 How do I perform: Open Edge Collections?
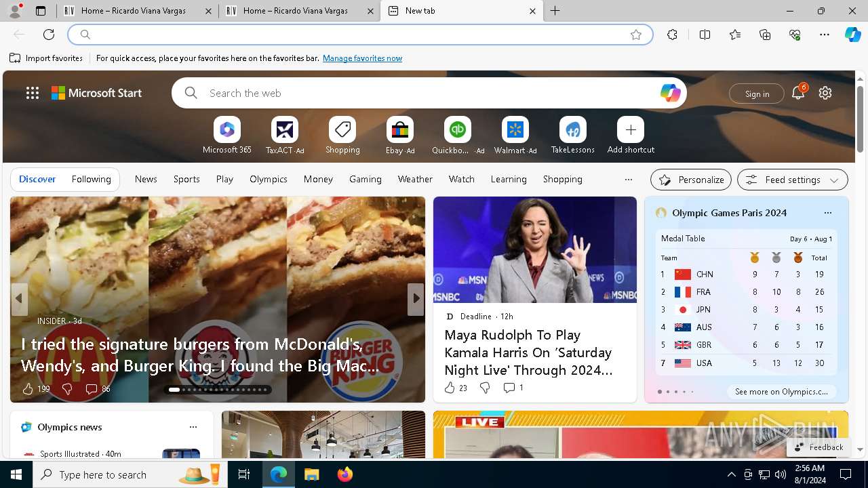(x=765, y=35)
